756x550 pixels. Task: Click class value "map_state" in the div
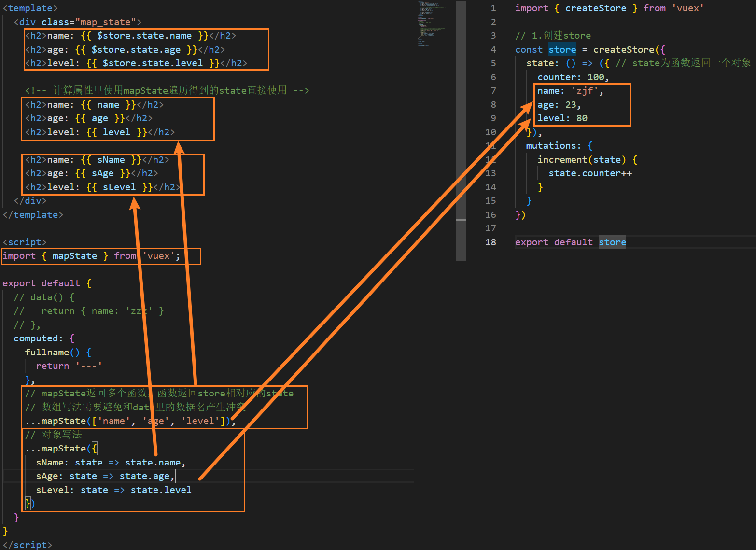[105, 22]
